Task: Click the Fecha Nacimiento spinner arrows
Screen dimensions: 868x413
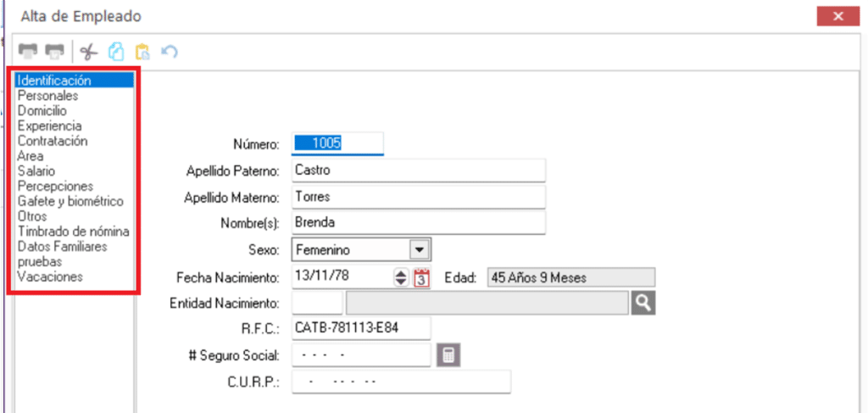Action: point(402,277)
